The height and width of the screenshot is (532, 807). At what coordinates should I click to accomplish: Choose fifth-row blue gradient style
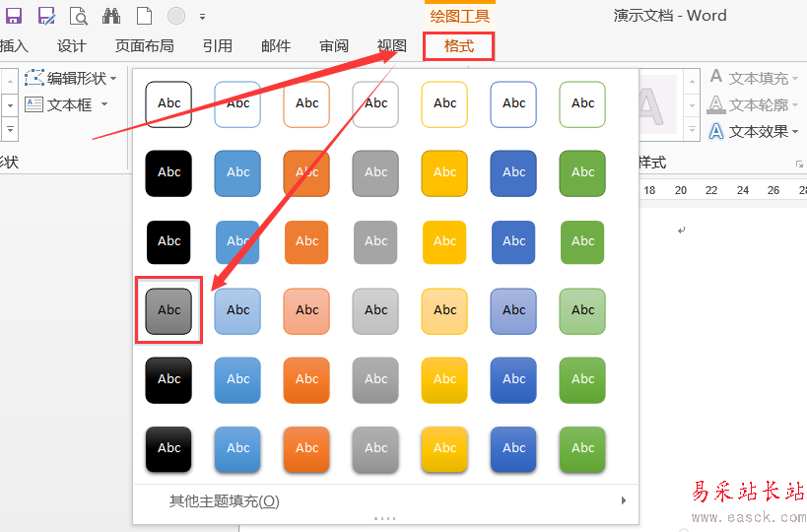(237, 380)
